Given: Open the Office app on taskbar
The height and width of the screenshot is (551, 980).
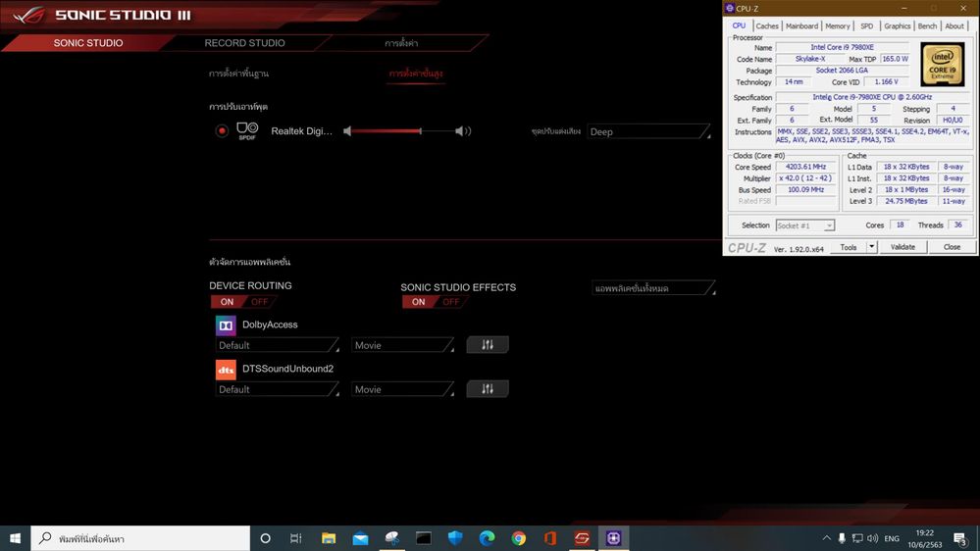Looking at the screenshot, I should [x=550, y=538].
